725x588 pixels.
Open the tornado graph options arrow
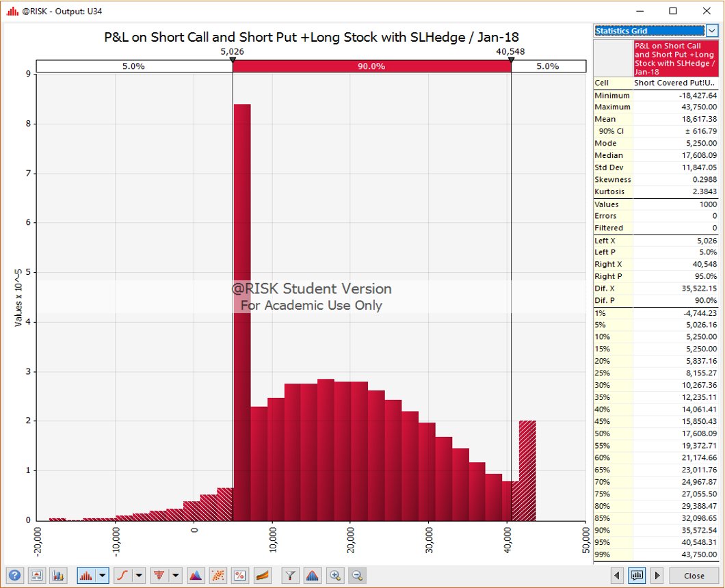click(176, 576)
